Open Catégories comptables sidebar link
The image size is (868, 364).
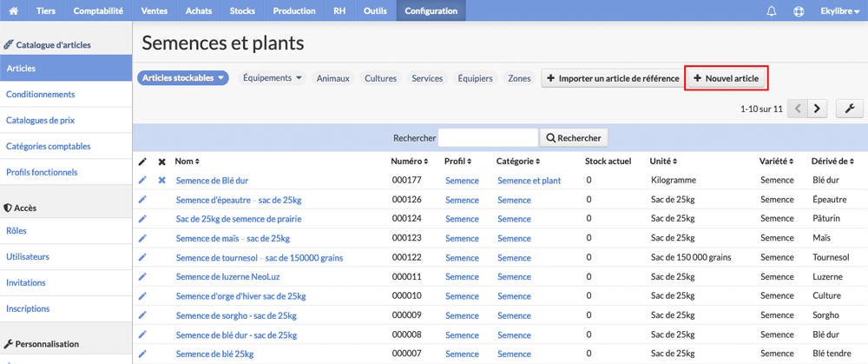pos(66,146)
